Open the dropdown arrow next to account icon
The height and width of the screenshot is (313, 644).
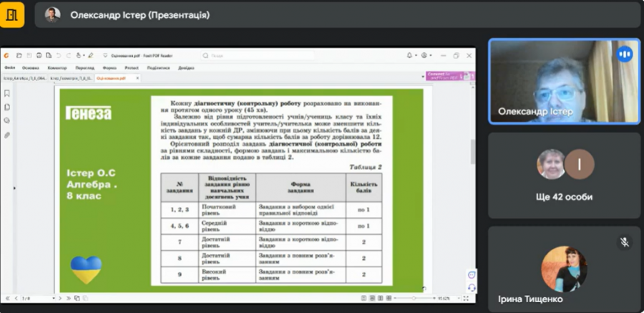pos(431,56)
